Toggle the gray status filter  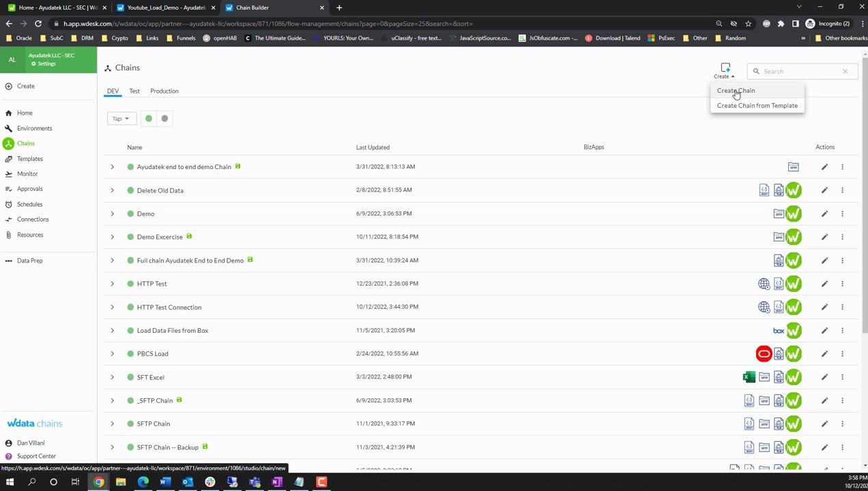coord(164,119)
